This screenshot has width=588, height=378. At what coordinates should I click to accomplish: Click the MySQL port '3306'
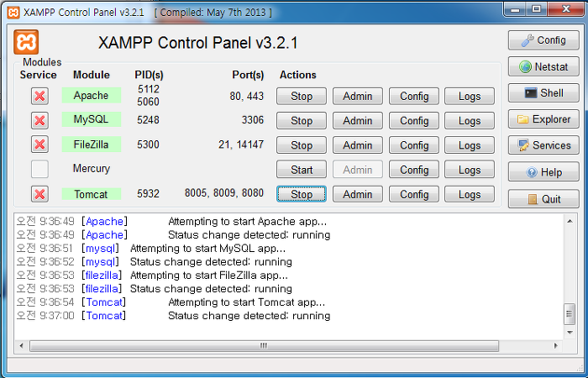pos(253,120)
